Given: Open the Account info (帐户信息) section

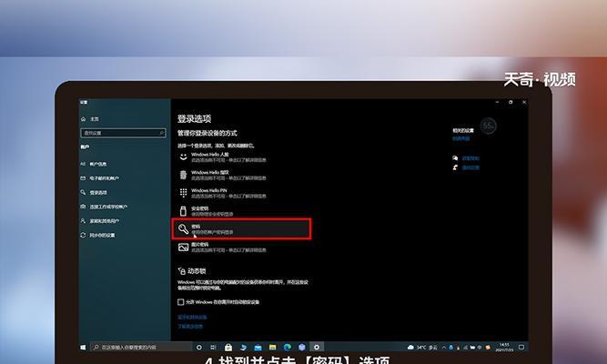Looking at the screenshot, I should pos(94,164).
